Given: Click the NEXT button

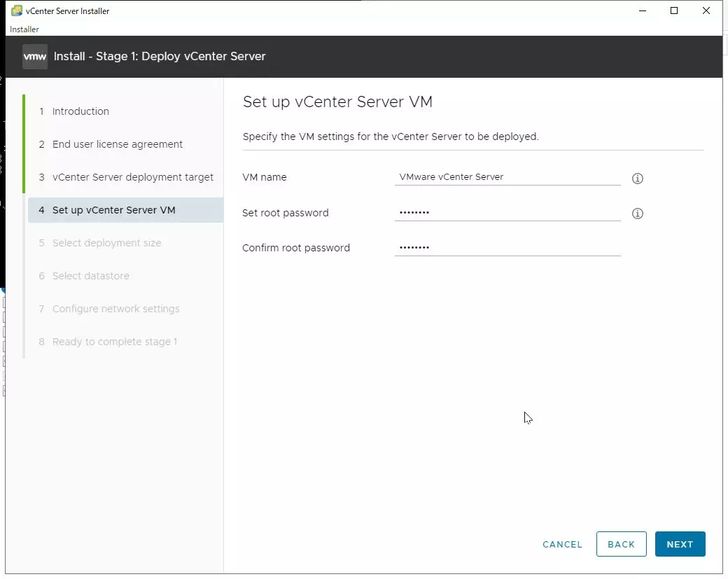Looking at the screenshot, I should (x=680, y=544).
